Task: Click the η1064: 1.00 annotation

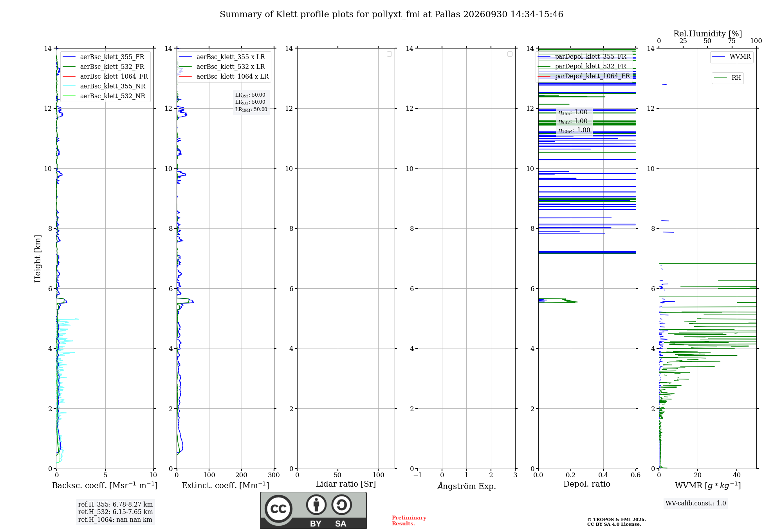Action: click(x=574, y=130)
